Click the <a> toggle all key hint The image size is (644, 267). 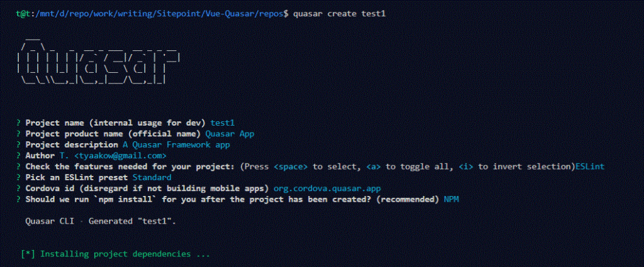click(373, 166)
